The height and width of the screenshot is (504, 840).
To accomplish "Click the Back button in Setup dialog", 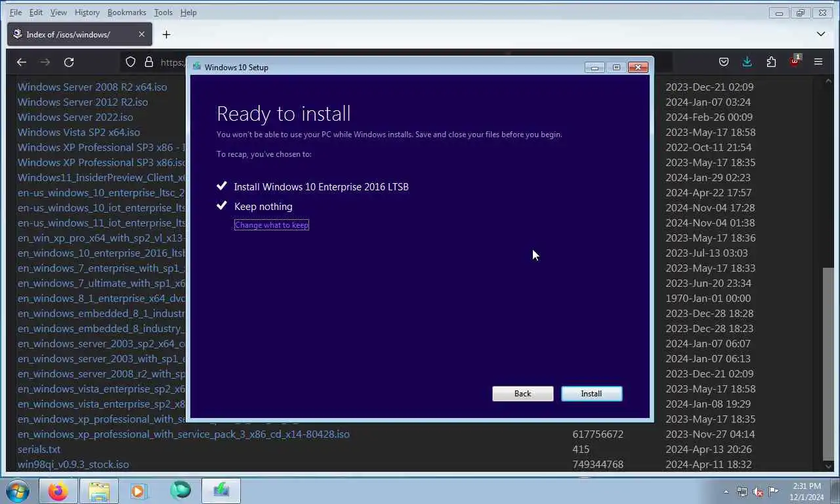I will (x=522, y=393).
